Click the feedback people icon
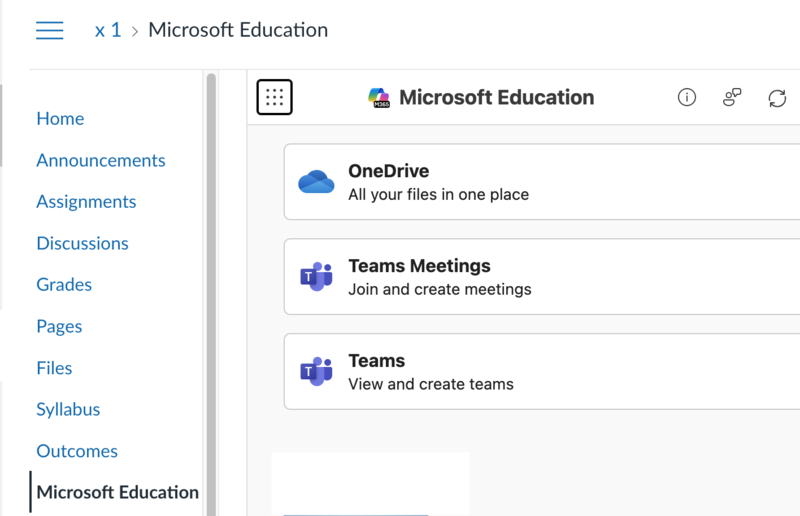The height and width of the screenshot is (516, 800). (732, 97)
